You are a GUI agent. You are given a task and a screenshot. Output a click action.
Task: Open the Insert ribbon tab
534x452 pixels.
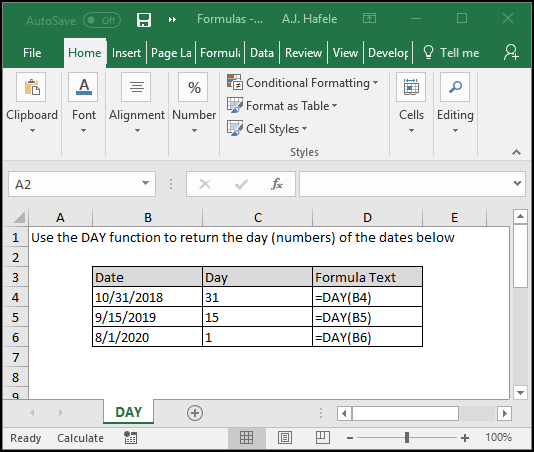point(126,53)
